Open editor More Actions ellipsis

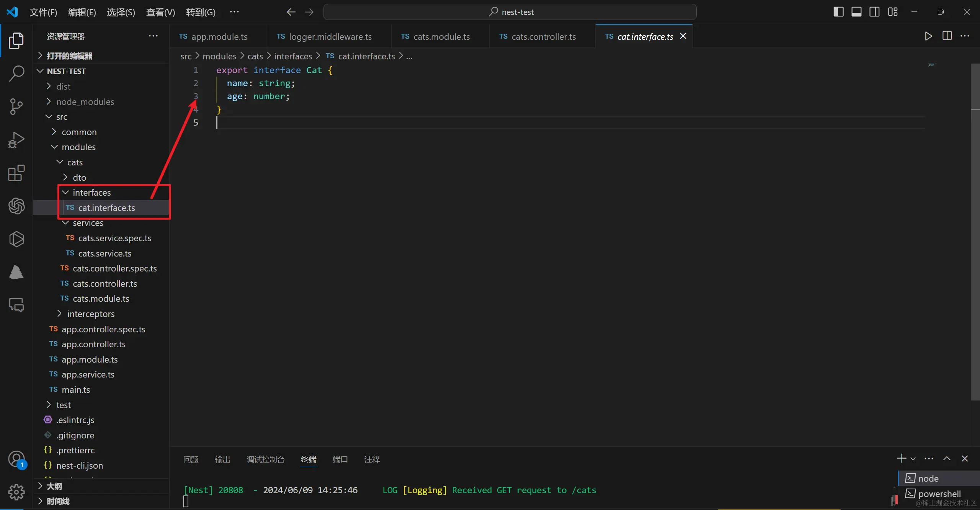965,36
